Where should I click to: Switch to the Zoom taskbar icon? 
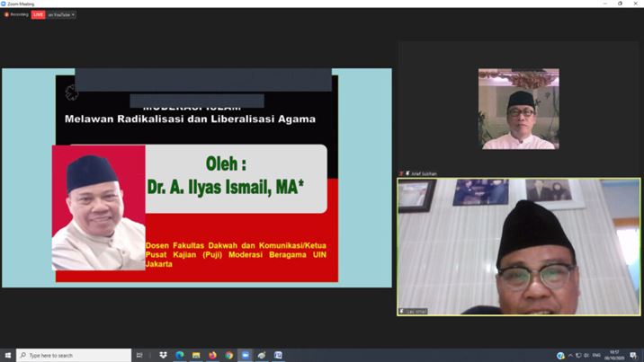tap(245, 356)
